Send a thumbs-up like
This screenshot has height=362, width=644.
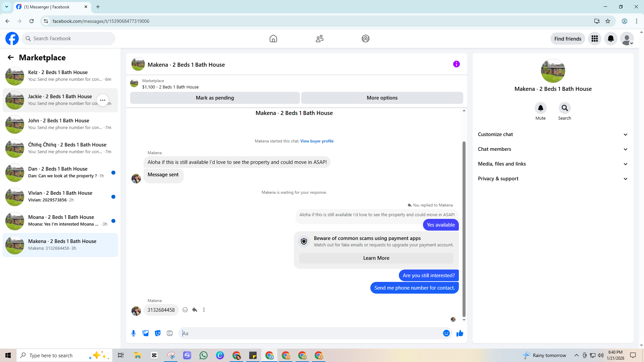pos(460,333)
